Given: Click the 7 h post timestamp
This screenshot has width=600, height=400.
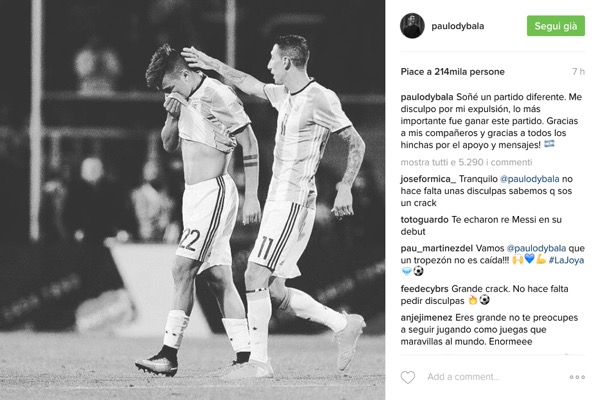Looking at the screenshot, I should (578, 72).
